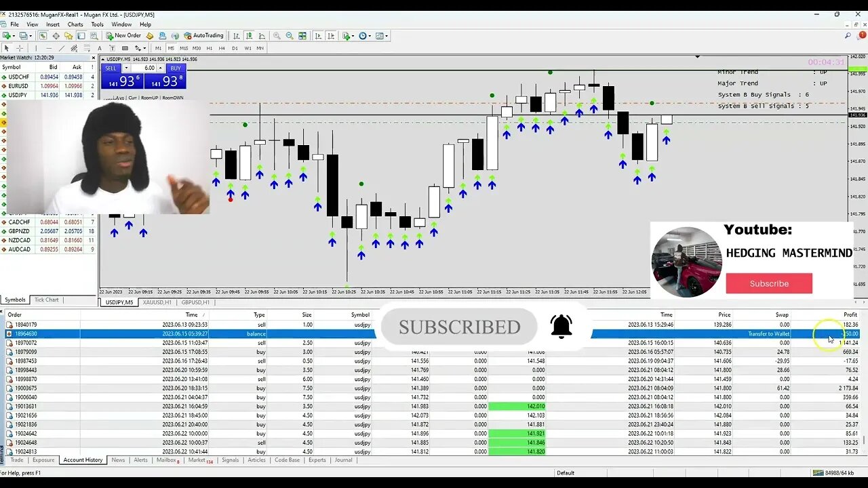The image size is (868, 488).
Task: Select the trendline drawing tool
Action: tap(61, 48)
